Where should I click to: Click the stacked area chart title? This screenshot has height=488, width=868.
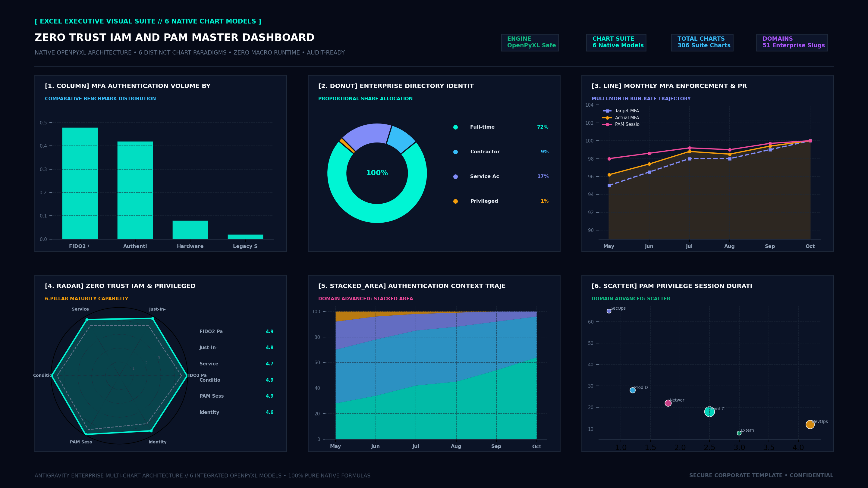pyautogui.click(x=412, y=286)
